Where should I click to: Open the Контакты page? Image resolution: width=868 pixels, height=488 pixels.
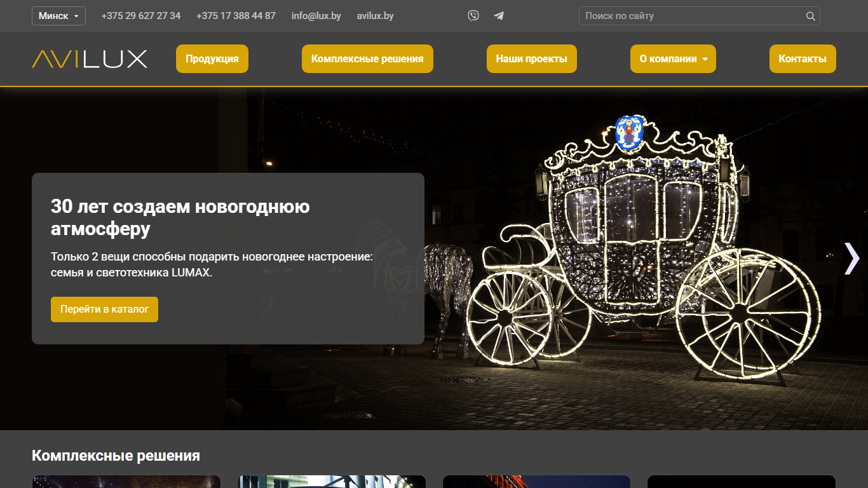tap(803, 59)
